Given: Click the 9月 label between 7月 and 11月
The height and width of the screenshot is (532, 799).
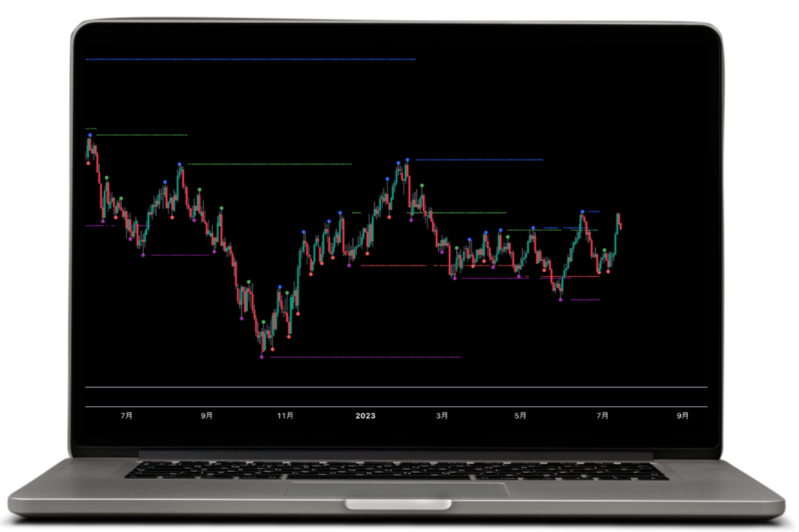Looking at the screenshot, I should pyautogui.click(x=206, y=416).
